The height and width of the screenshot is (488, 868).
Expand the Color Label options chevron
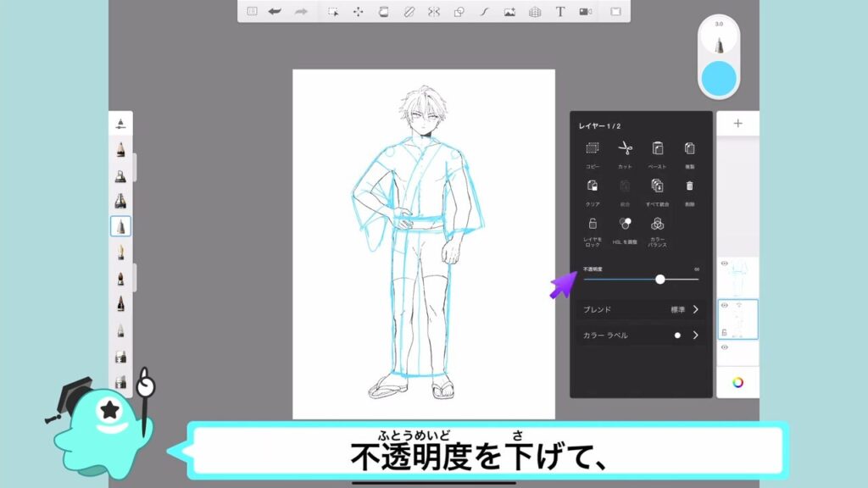coord(695,335)
